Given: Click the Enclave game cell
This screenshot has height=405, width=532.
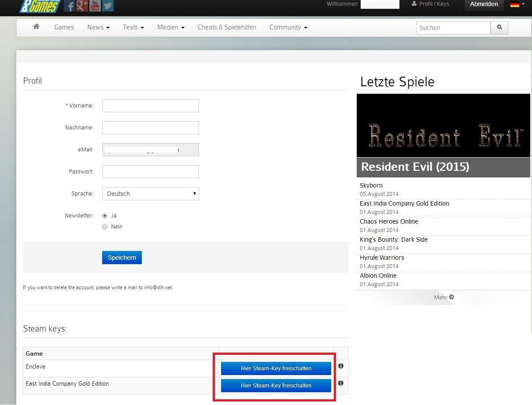Looking at the screenshot, I should pos(121,368).
